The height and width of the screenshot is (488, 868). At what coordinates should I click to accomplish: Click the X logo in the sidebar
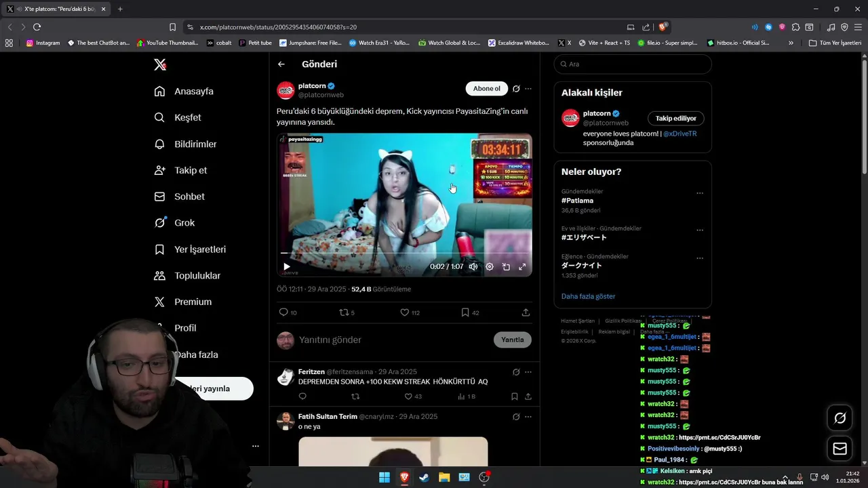(x=159, y=64)
